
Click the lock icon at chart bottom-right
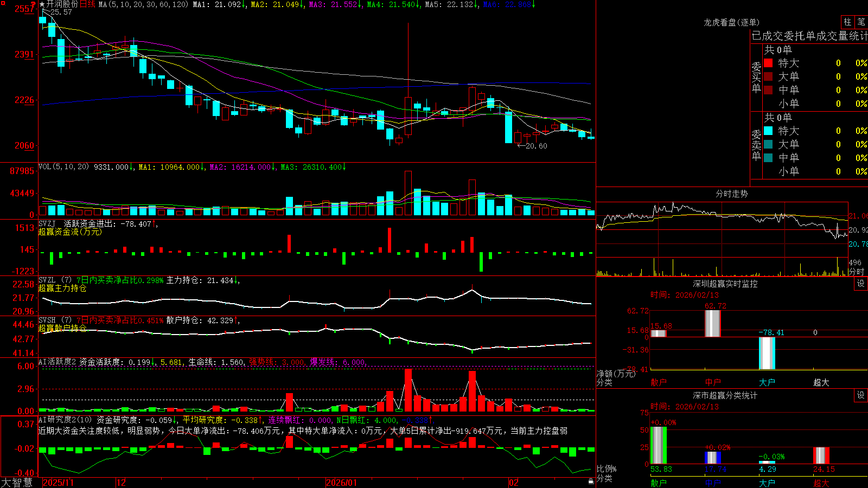coord(591,481)
